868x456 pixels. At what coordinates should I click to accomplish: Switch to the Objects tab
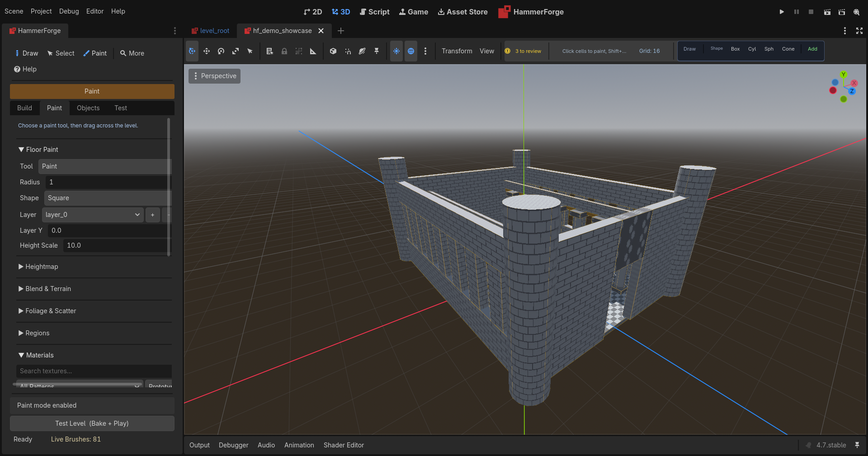point(88,108)
